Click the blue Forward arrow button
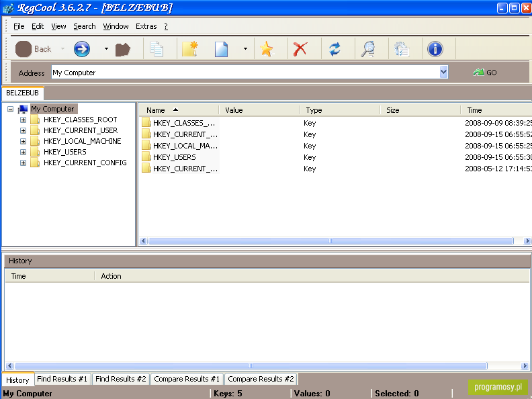Viewport: 532px width, 399px height. click(x=82, y=49)
